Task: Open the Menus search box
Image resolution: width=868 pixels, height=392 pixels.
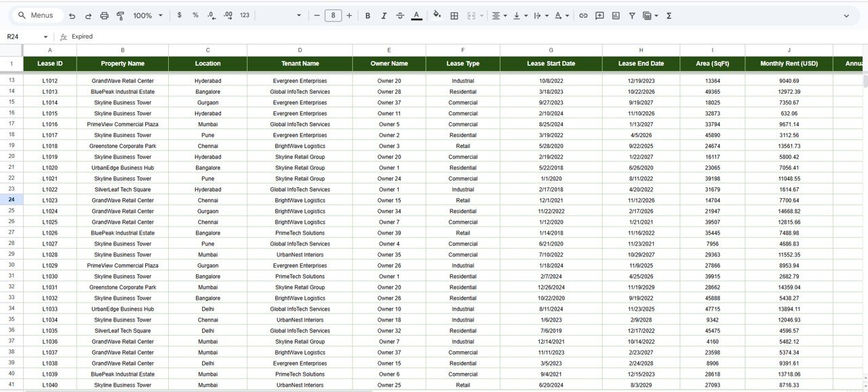Action: tap(37, 16)
